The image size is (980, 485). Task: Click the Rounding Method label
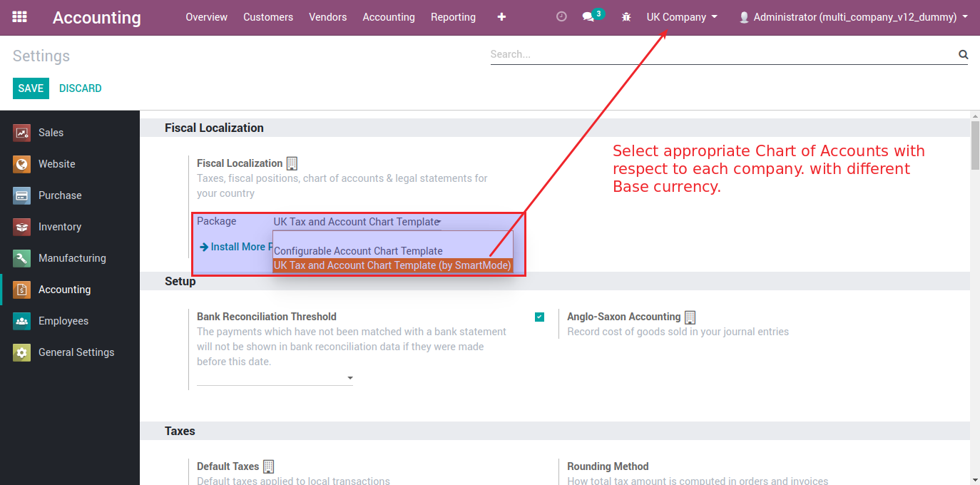(608, 466)
